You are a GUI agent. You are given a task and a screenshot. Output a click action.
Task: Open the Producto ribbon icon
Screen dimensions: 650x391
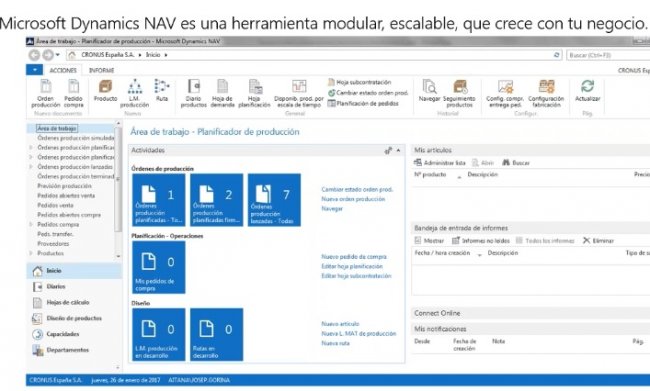(x=105, y=91)
